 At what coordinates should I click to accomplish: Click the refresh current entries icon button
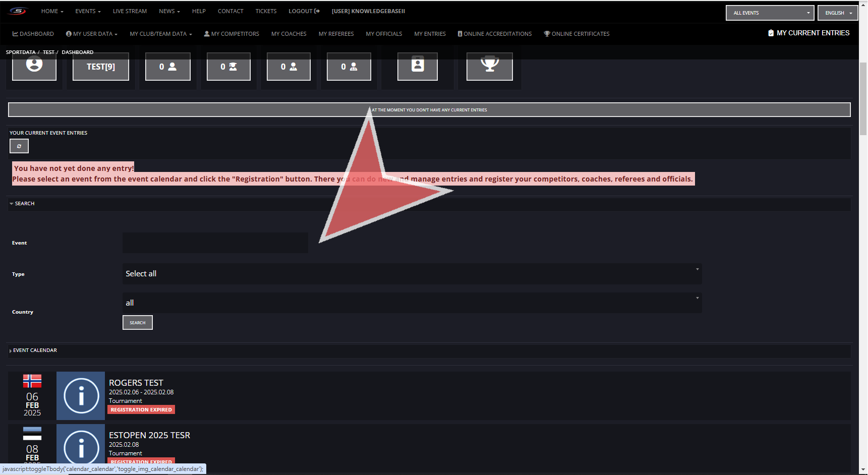point(19,146)
